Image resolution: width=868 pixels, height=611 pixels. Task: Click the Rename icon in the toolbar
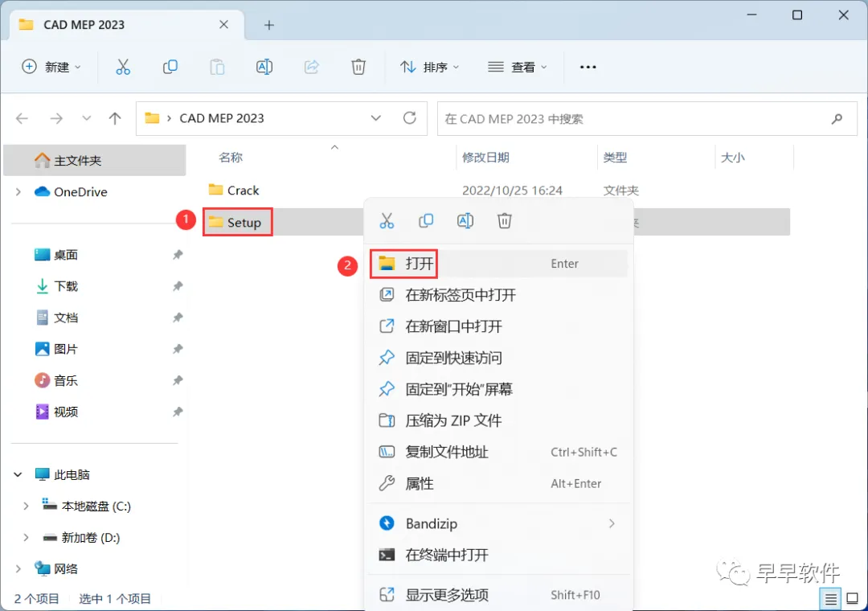click(x=264, y=67)
